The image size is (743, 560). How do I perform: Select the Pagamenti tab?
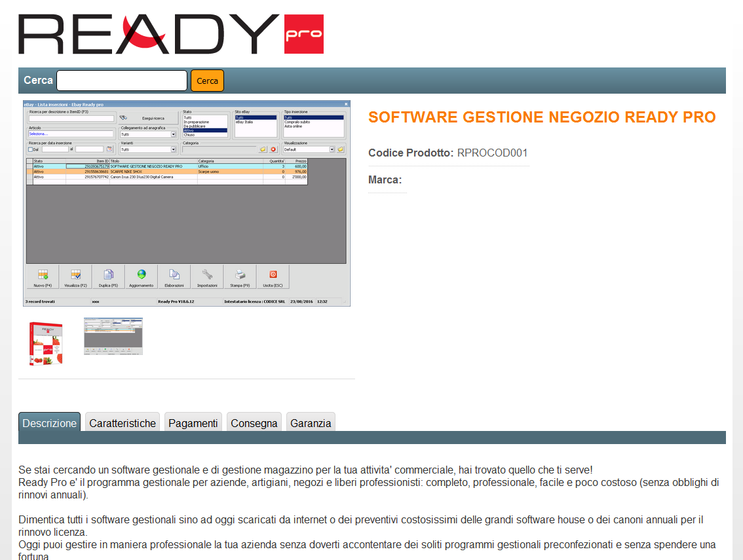[x=193, y=422]
